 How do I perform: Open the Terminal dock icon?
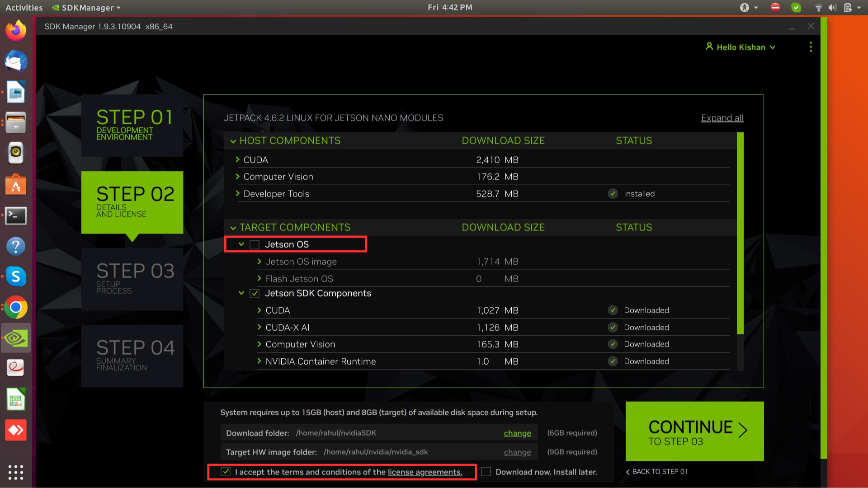[16, 216]
